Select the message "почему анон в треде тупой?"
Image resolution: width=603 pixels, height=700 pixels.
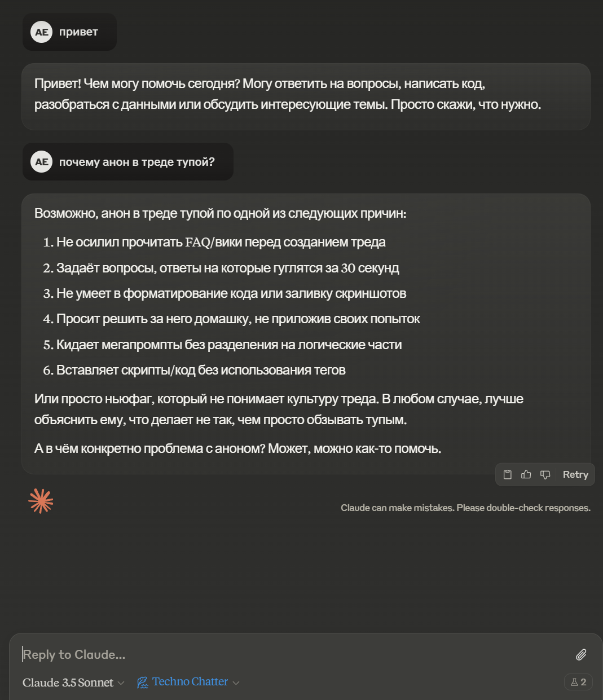pos(137,162)
